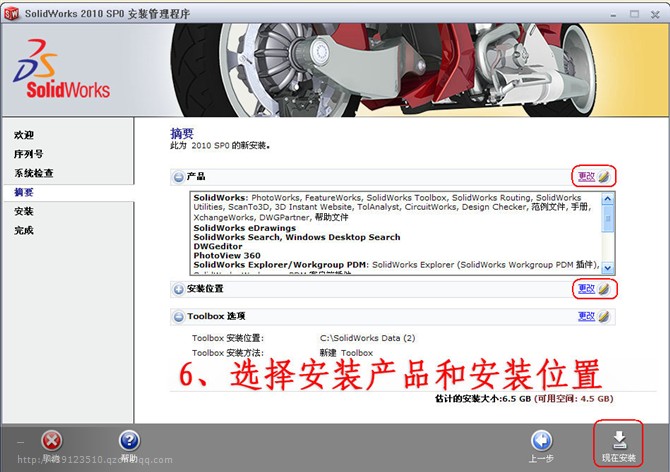Close the installation manager window

(x=655, y=15)
